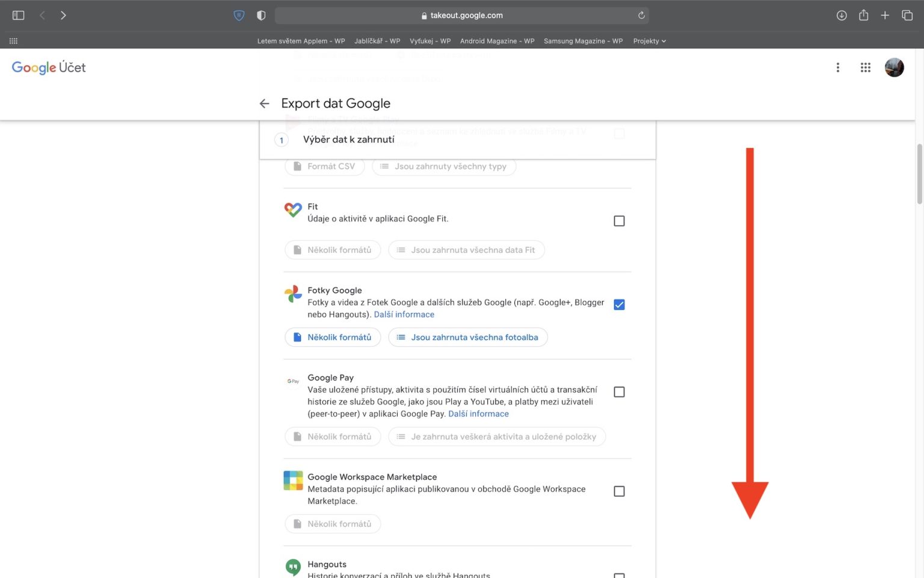The width and height of the screenshot is (924, 578).
Task: Open the three-dot options menu
Action: pos(837,67)
